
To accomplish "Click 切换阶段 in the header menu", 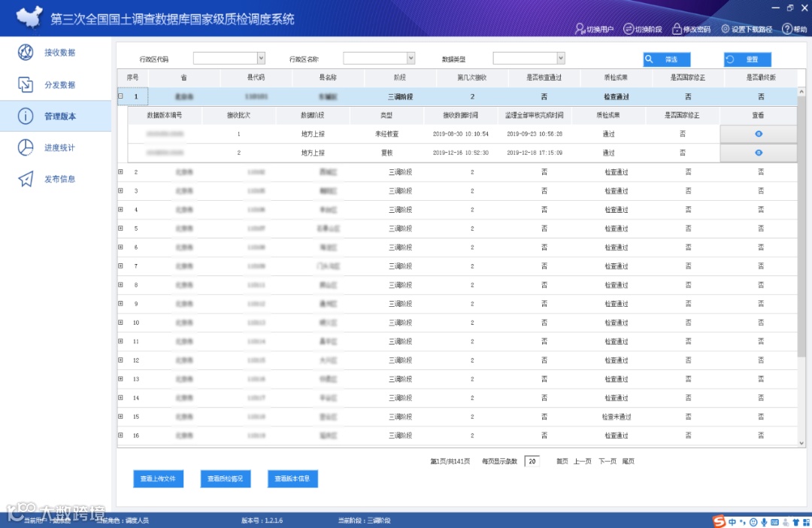I will [643, 29].
